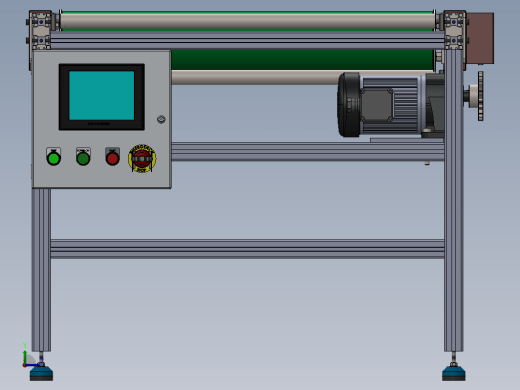Select the right vertical aluminum leg

pyautogui.click(x=454, y=200)
